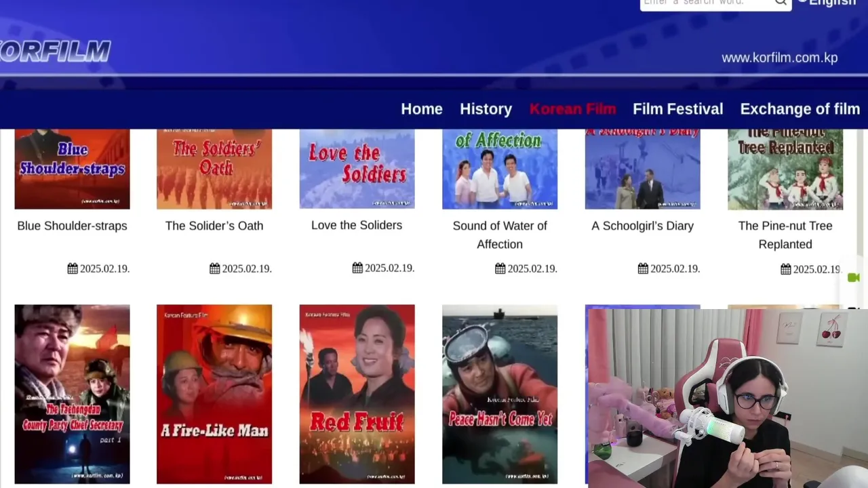Open The Solider's Oath title link
The height and width of the screenshot is (488, 868).
[214, 226]
